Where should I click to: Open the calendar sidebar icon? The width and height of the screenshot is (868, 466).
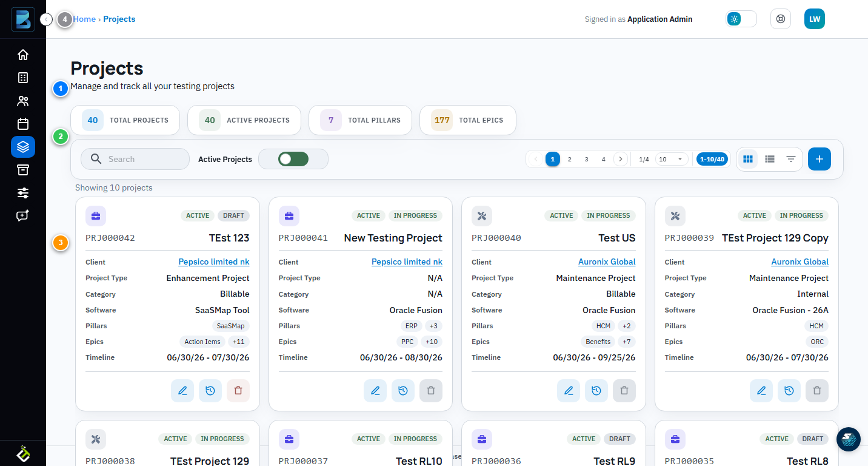pyautogui.click(x=23, y=124)
